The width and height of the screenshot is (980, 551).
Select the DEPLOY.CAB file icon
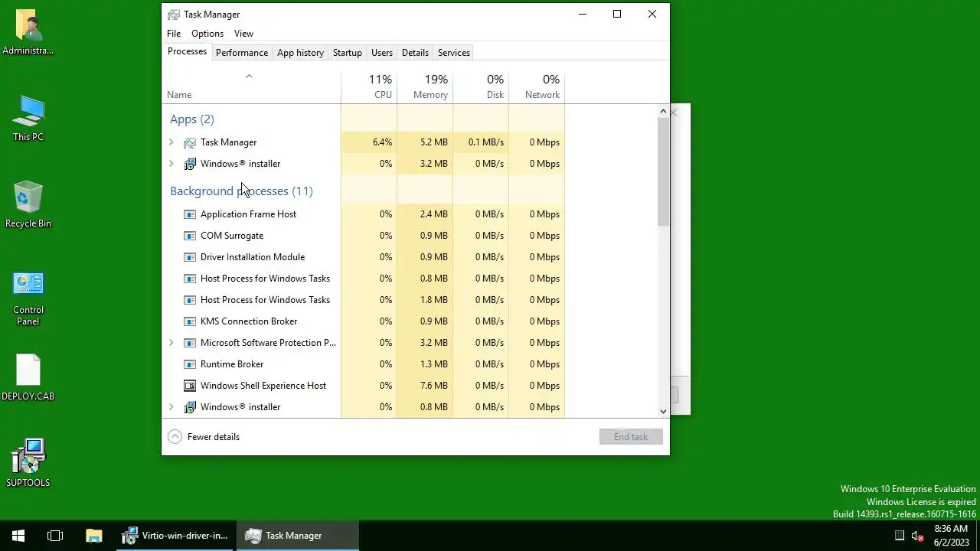28,377
